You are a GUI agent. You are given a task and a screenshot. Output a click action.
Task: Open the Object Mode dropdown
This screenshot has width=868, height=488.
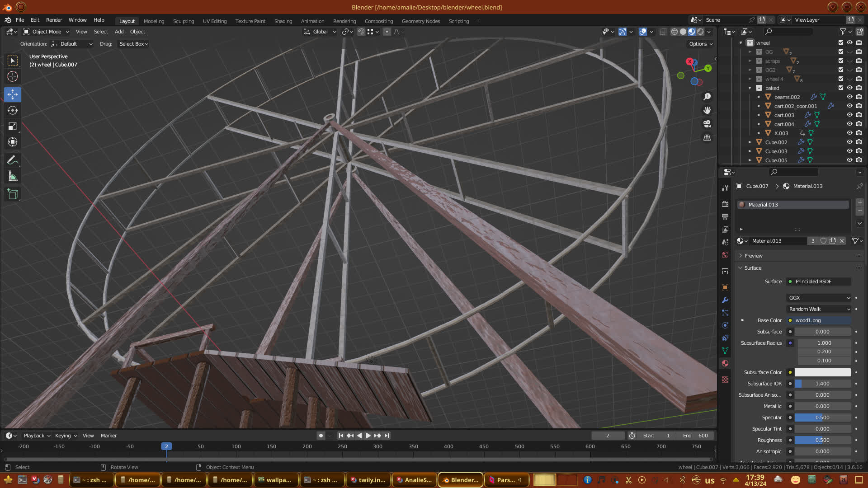pyautogui.click(x=46, y=32)
